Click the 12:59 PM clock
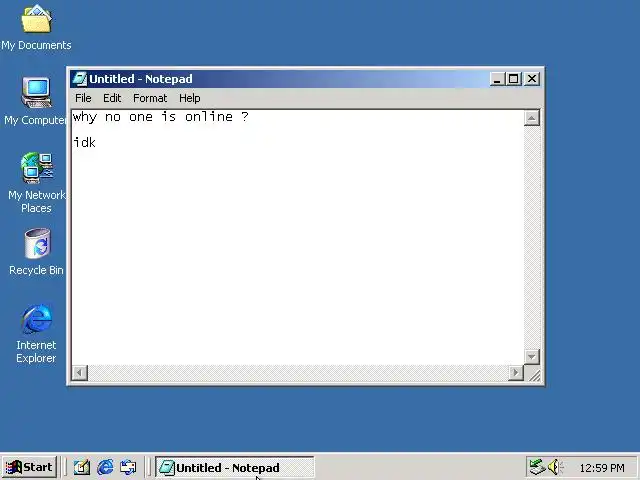This screenshot has height=480, width=640. pos(602,467)
